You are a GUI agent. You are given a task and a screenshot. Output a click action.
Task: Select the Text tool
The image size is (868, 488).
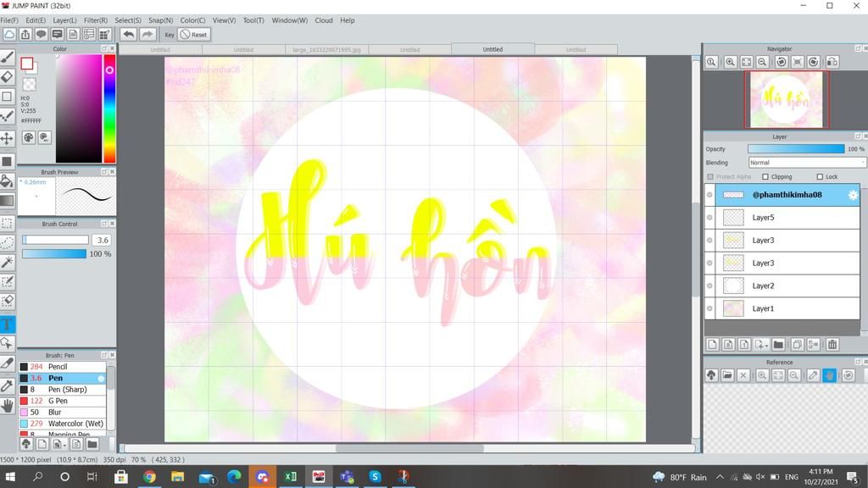[7, 324]
